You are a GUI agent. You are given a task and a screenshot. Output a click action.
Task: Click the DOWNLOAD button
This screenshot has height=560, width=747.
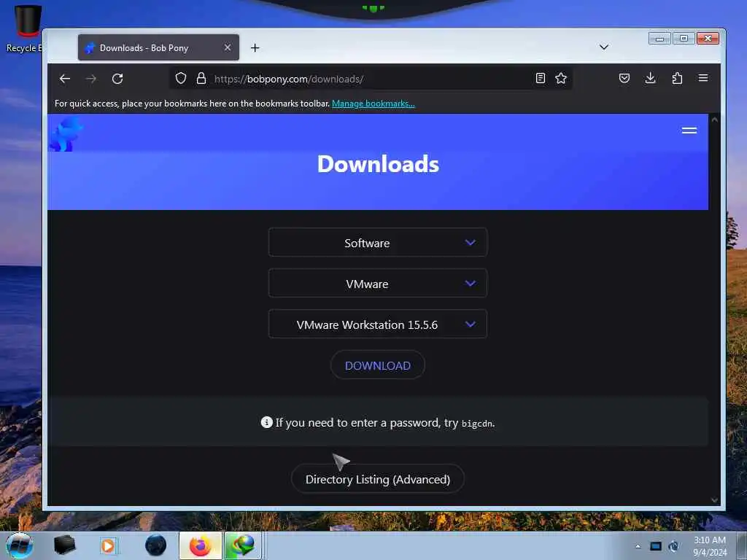point(378,366)
